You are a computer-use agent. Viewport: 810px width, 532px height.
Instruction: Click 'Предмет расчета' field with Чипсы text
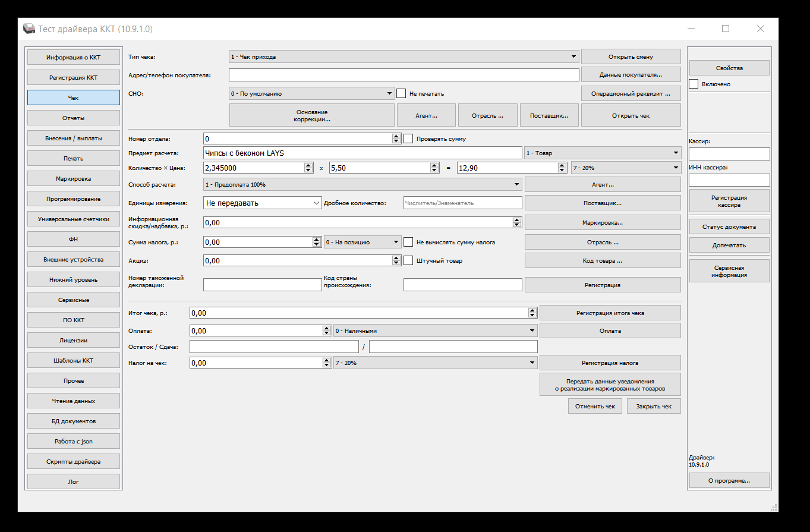pos(363,153)
